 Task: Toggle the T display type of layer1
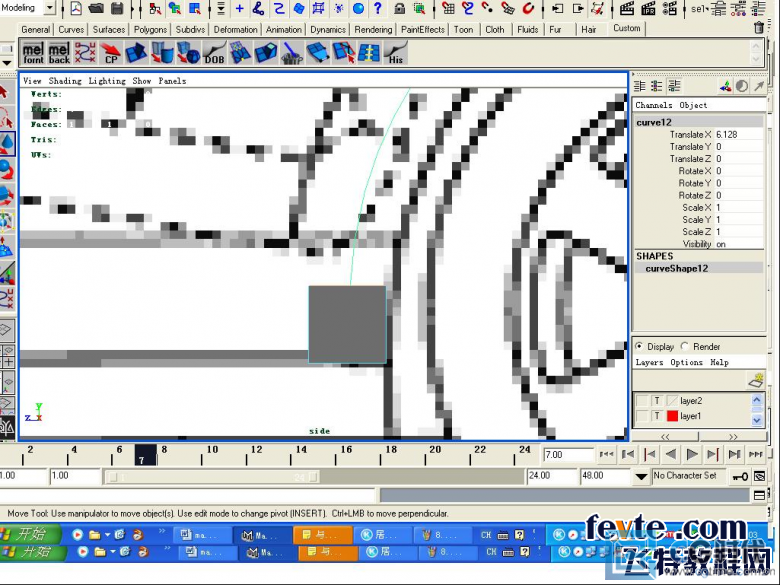click(657, 416)
